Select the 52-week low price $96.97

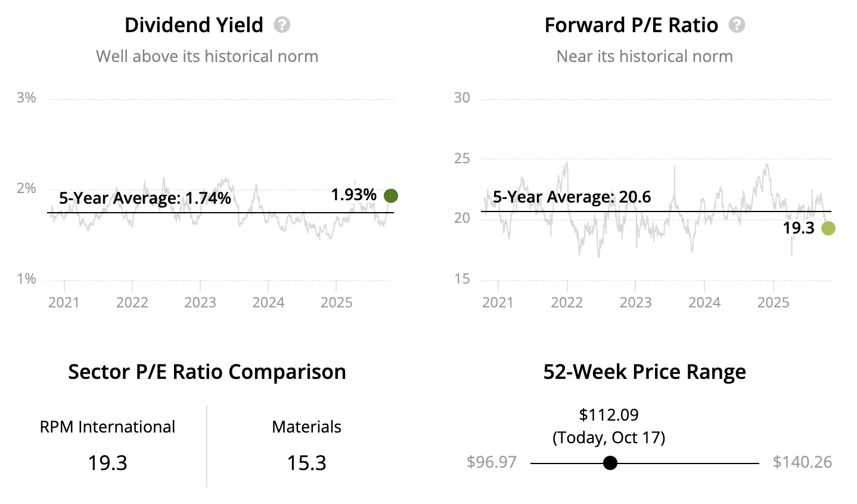(x=492, y=462)
